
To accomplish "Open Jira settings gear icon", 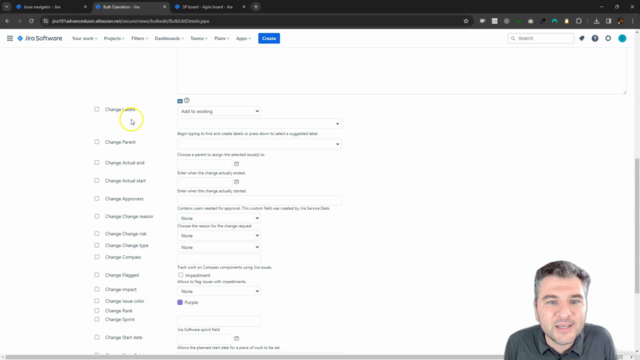I will click(x=608, y=38).
